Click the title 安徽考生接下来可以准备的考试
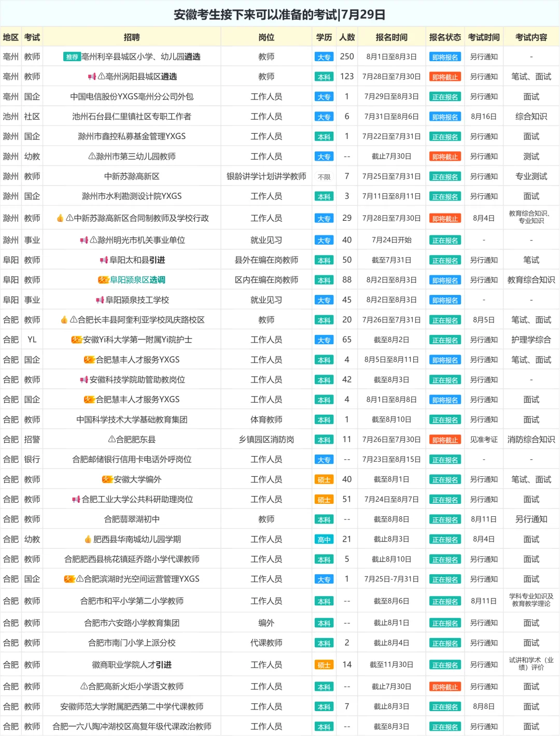Viewport: 560px width, 736px height. (x=255, y=15)
